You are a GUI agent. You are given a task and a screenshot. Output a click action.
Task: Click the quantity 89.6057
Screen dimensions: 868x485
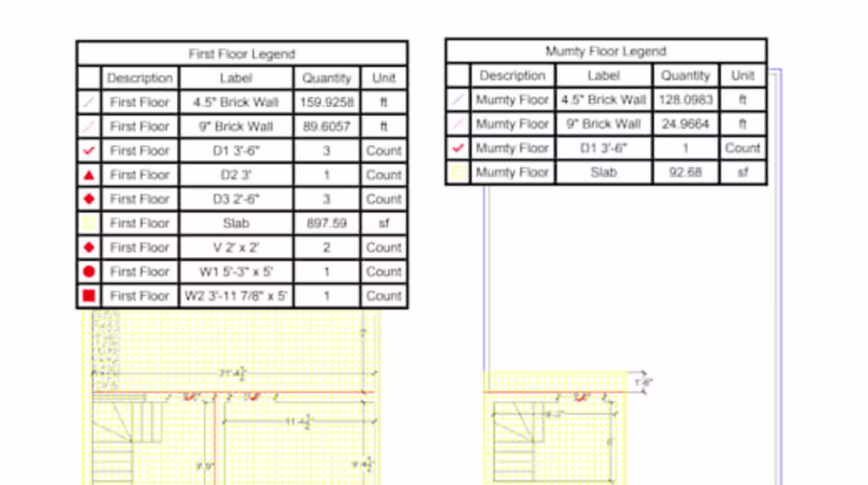[x=327, y=127]
